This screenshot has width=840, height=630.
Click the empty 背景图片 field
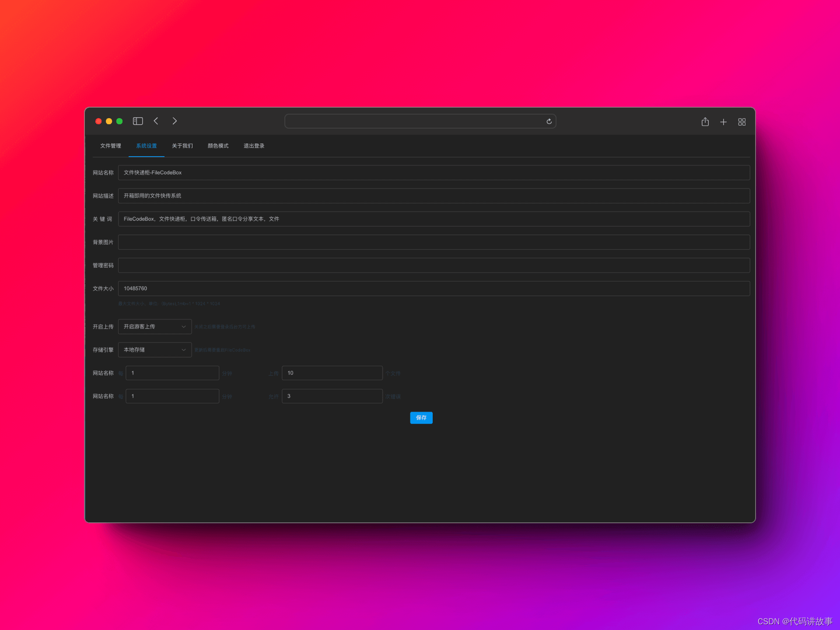click(434, 242)
